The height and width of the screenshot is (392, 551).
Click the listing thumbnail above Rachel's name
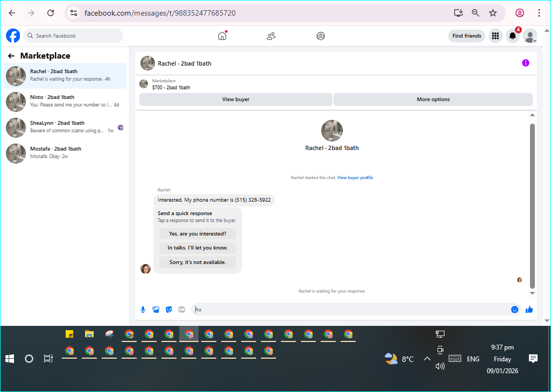click(x=331, y=131)
